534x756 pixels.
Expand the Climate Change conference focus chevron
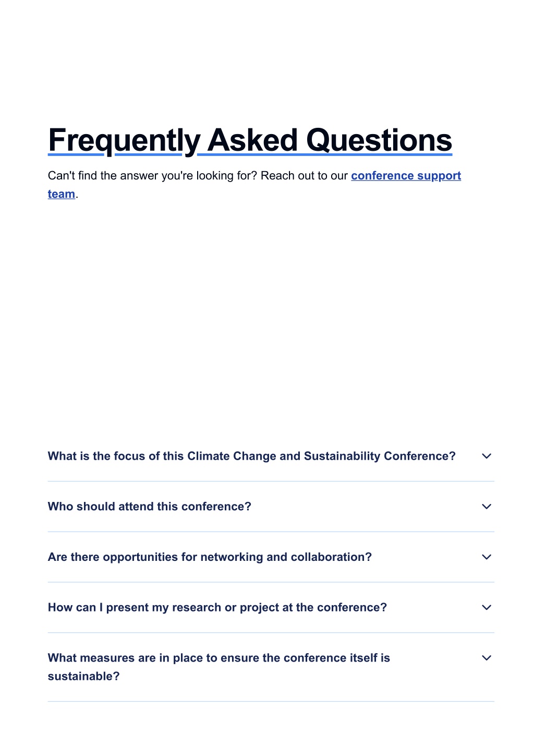(487, 456)
